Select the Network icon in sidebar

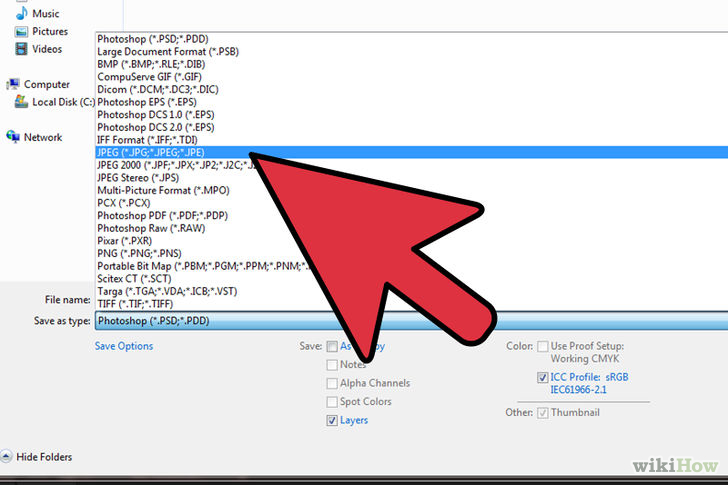13,137
